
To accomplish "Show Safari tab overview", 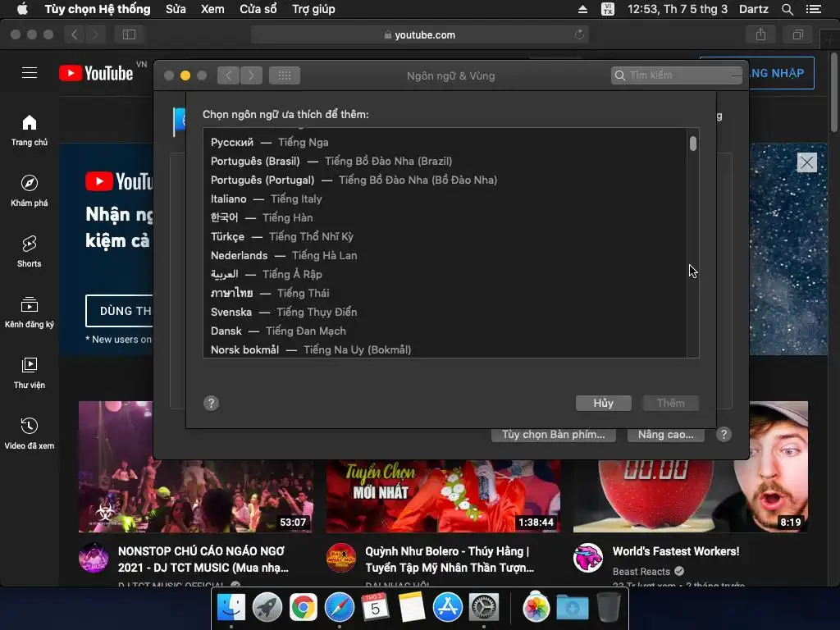I will pyautogui.click(x=797, y=34).
